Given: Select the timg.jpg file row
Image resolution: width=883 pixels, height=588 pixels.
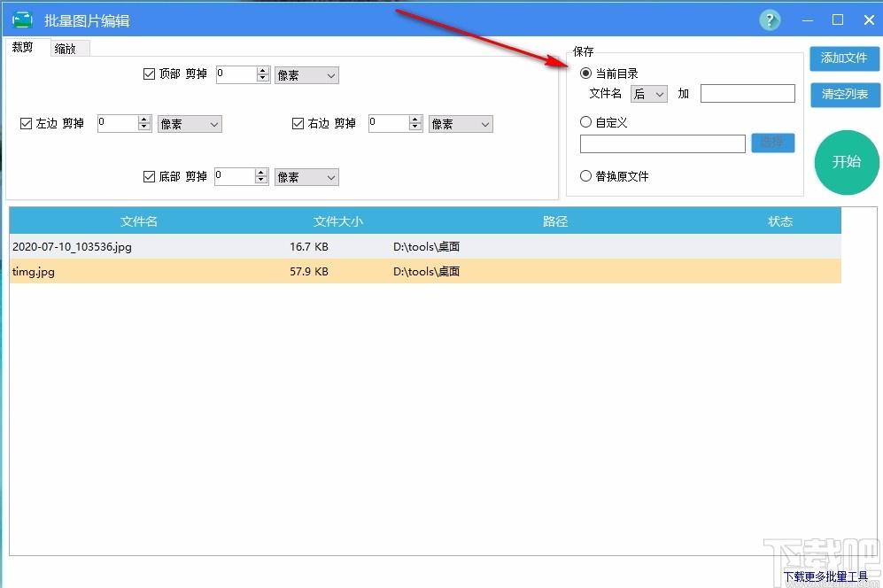Looking at the screenshot, I should (425, 272).
